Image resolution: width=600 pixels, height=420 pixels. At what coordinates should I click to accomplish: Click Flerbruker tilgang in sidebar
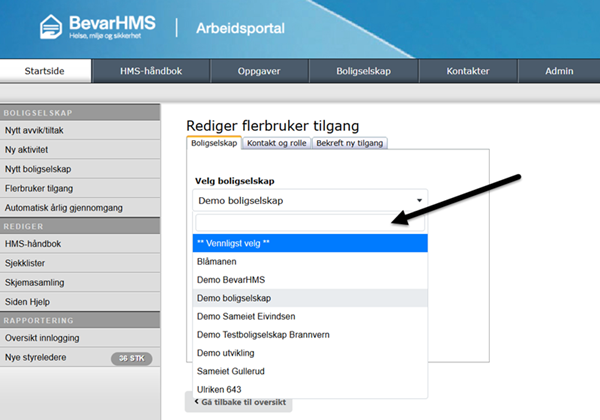38,186
